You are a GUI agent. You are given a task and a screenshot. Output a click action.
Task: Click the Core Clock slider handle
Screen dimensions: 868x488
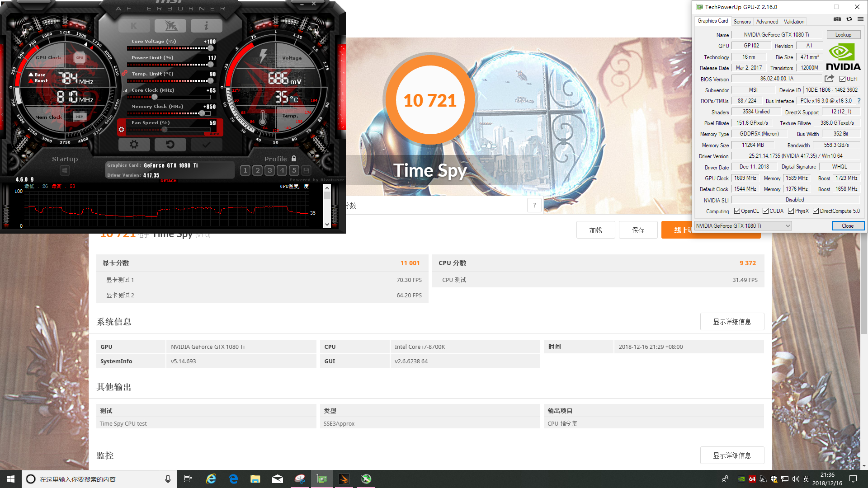click(x=155, y=97)
